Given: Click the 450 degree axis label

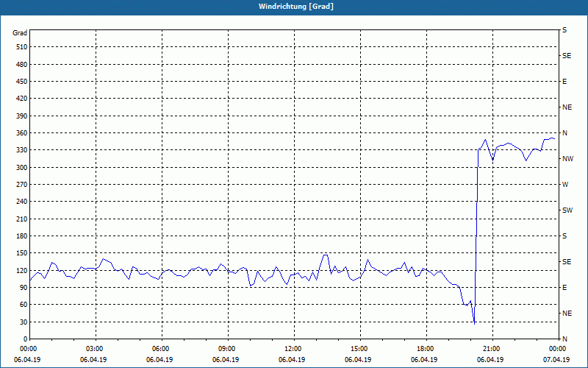Looking at the screenshot, I should tap(22, 82).
